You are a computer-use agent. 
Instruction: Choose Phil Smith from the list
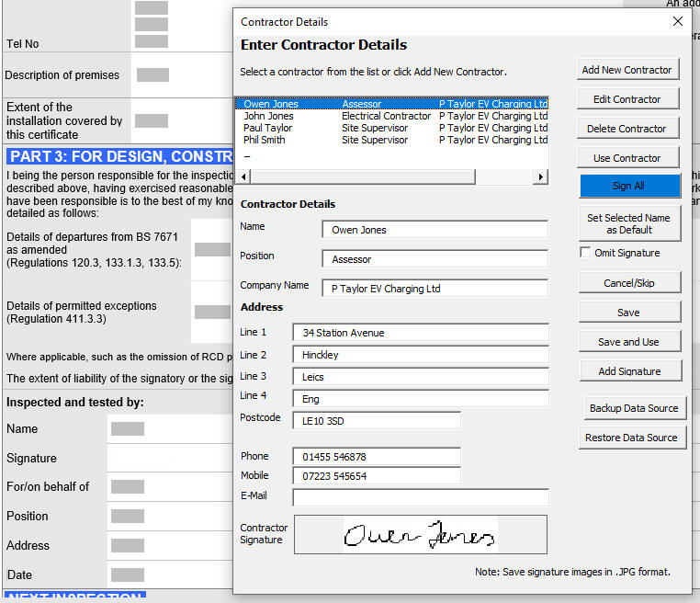pyautogui.click(x=265, y=141)
